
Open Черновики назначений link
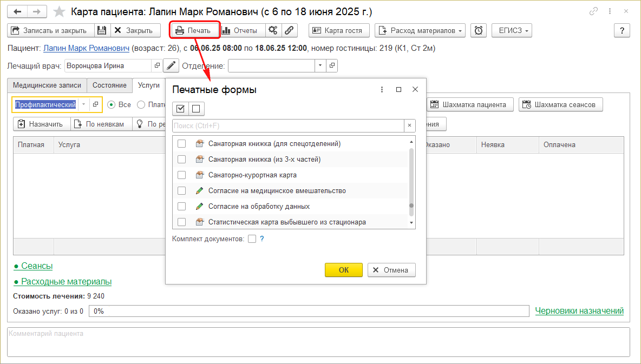tap(579, 311)
